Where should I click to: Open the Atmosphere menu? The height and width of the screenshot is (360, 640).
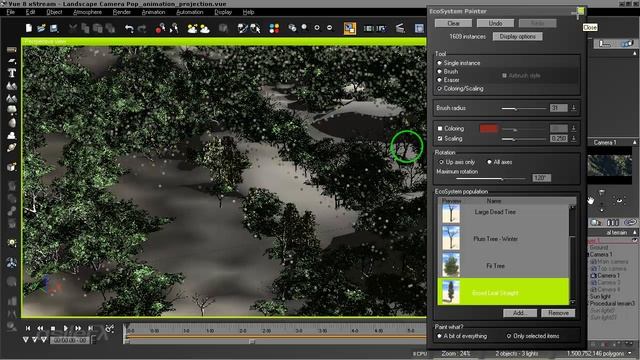(x=87, y=12)
